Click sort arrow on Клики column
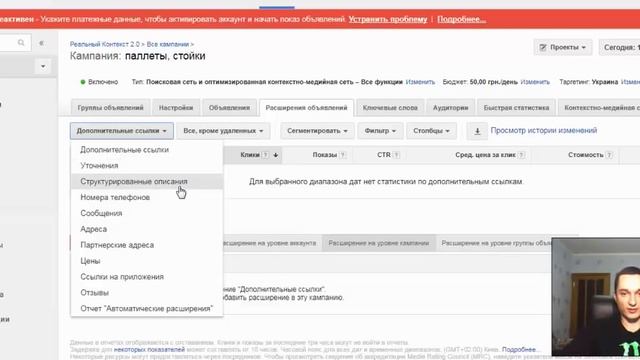 (x=276, y=155)
